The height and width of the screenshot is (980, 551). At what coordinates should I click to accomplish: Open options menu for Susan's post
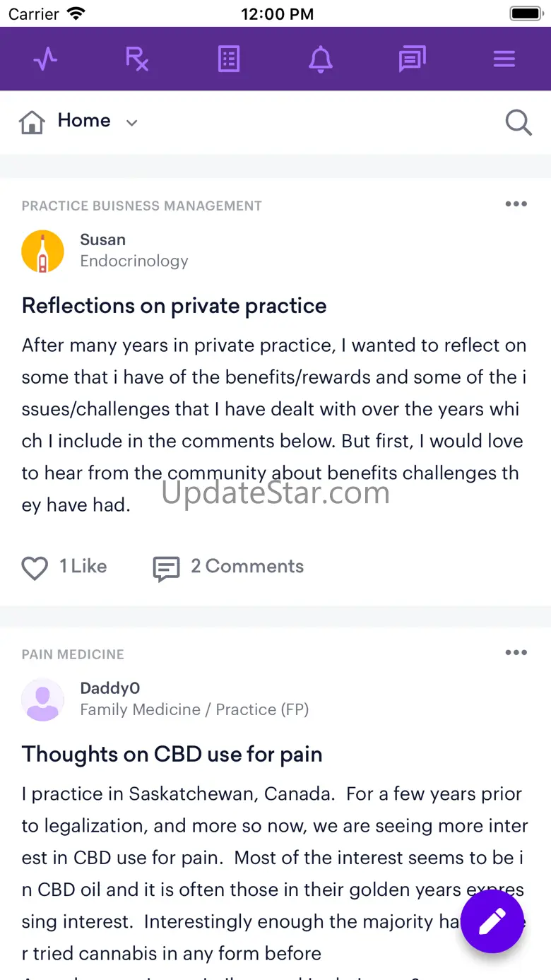(x=516, y=204)
